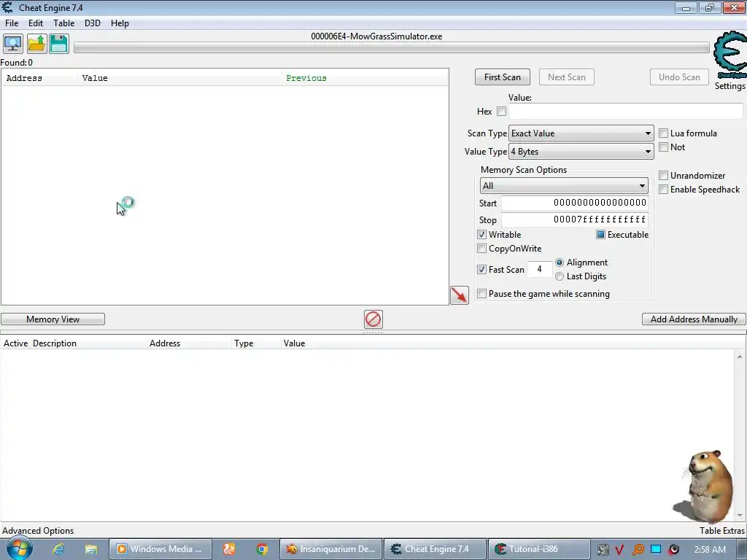Open the Edit menu
Image resolution: width=747 pixels, height=560 pixels.
(x=35, y=23)
